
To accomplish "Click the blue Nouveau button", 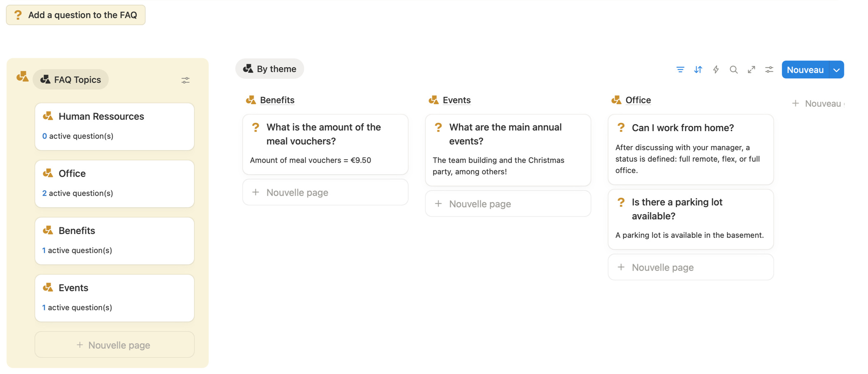I will (x=804, y=70).
